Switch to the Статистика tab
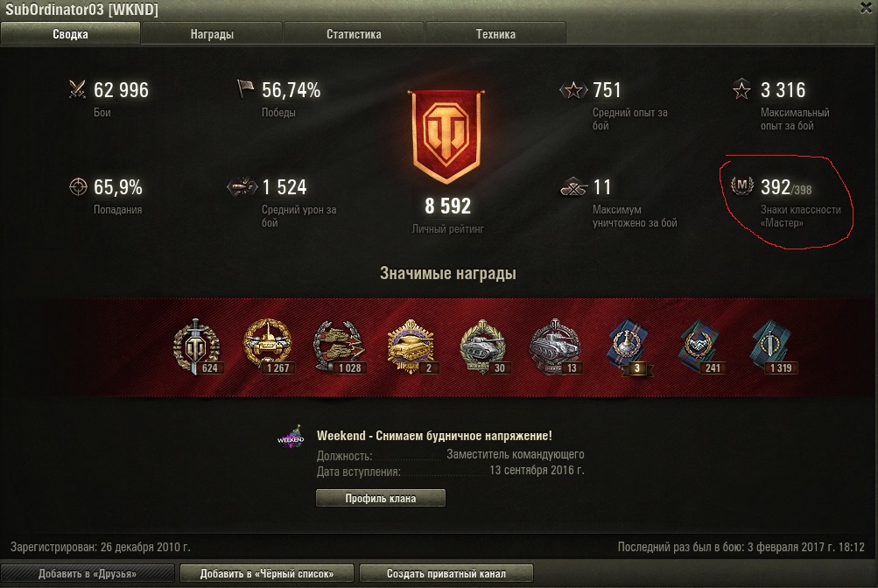The image size is (878, 588). [x=354, y=33]
